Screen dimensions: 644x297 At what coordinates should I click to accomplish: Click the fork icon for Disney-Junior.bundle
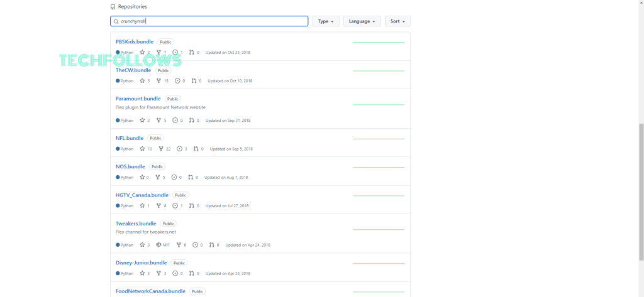[x=158, y=273]
